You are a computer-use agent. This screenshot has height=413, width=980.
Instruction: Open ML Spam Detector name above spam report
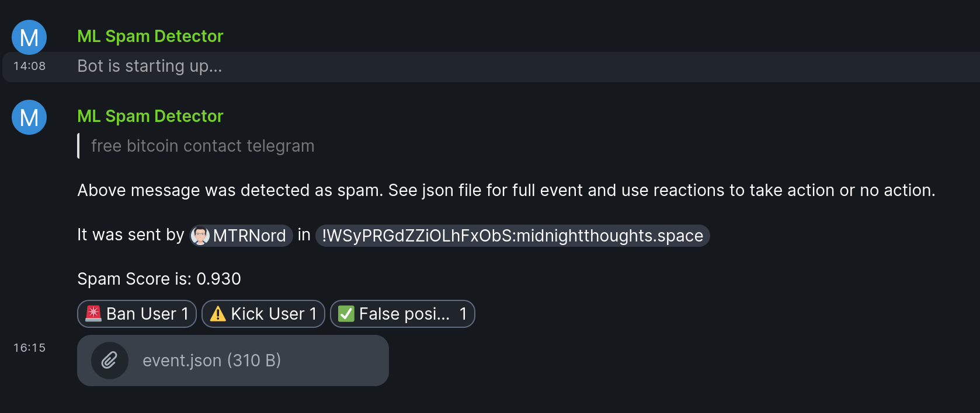point(150,116)
